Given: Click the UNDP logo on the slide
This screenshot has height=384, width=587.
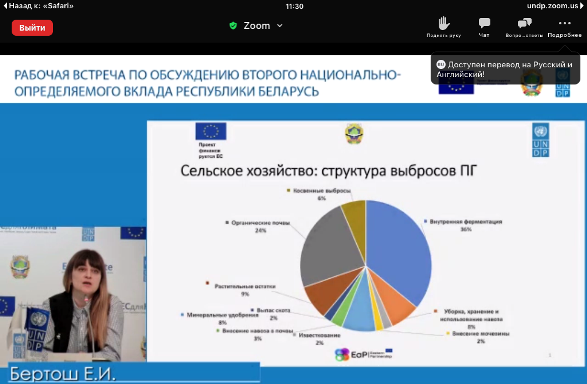Looking at the screenshot, I should click(541, 140).
